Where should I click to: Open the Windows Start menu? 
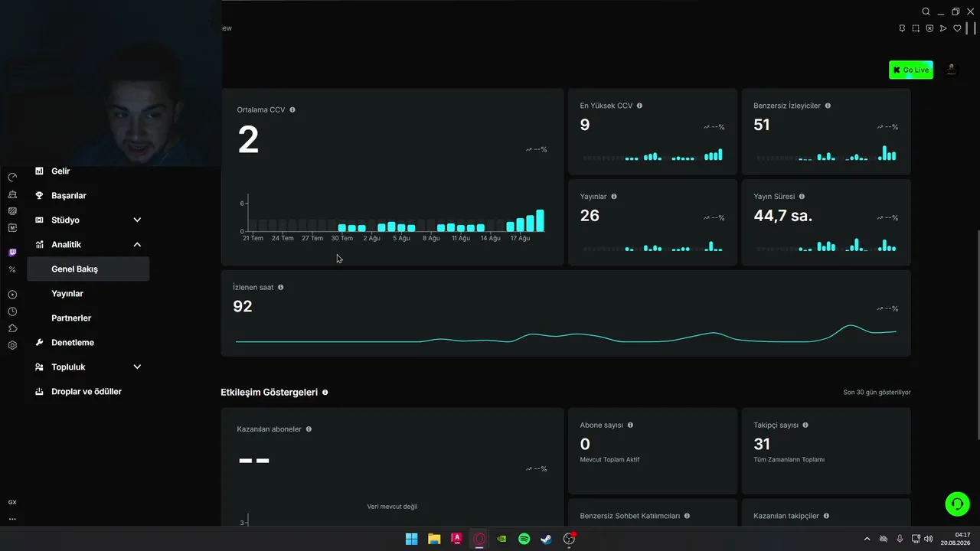click(x=411, y=539)
